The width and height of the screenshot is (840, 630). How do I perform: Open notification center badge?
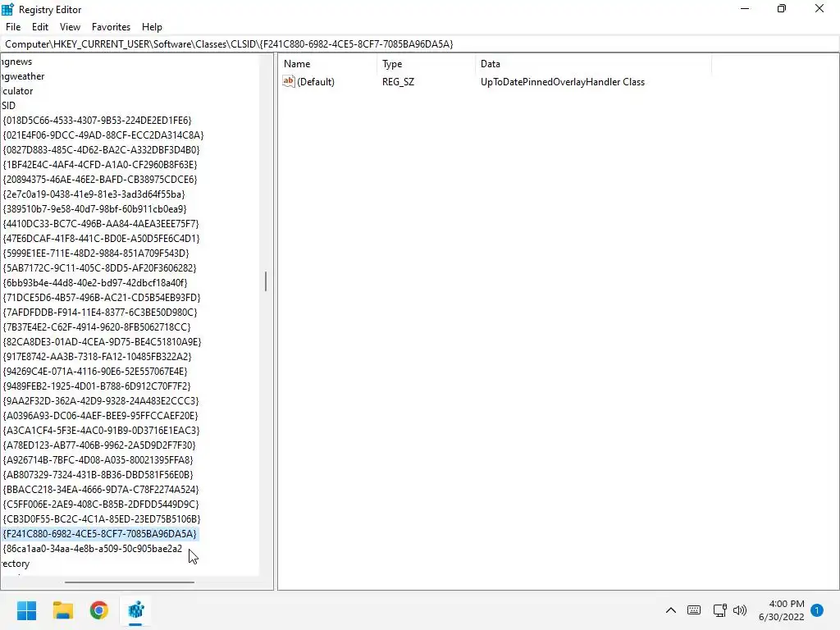[817, 610]
